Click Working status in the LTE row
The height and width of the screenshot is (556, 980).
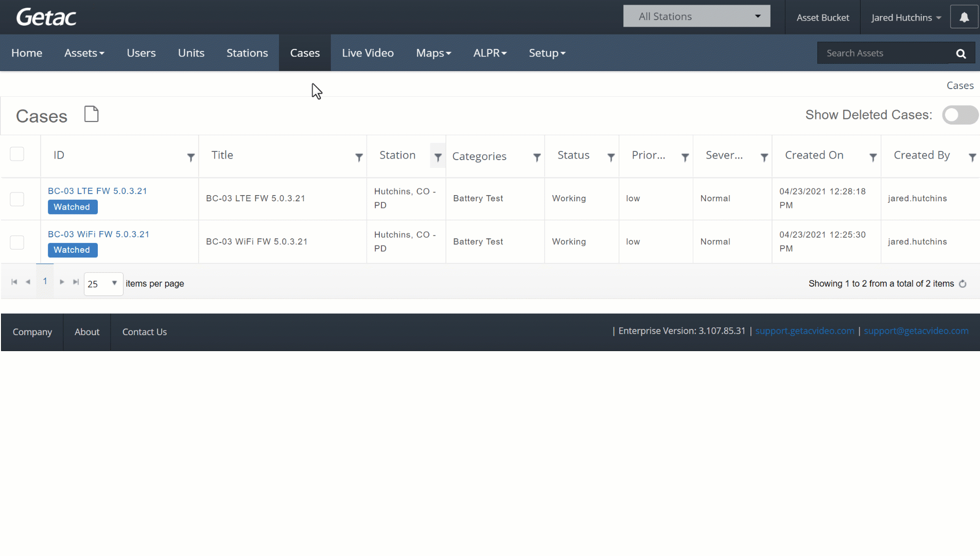click(x=569, y=199)
